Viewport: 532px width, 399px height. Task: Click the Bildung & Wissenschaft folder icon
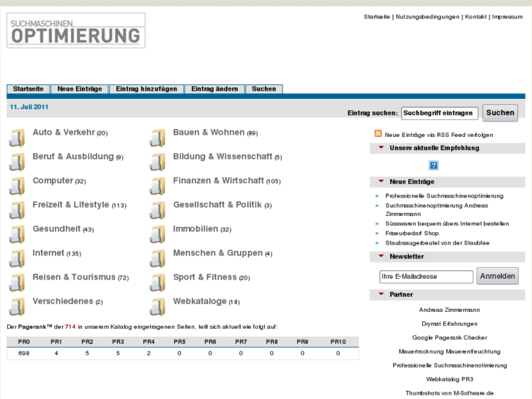click(157, 162)
